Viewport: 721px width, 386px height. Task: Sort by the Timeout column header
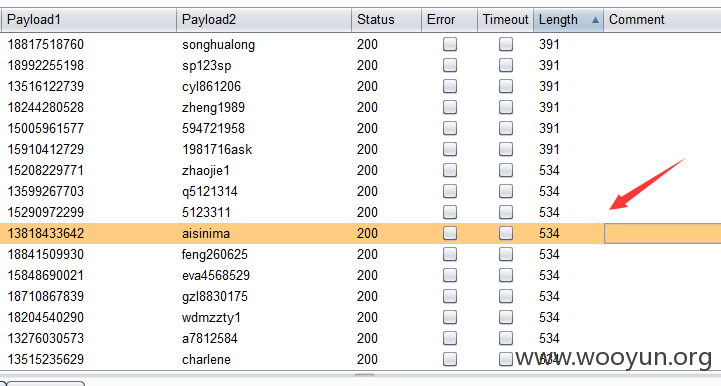click(505, 20)
